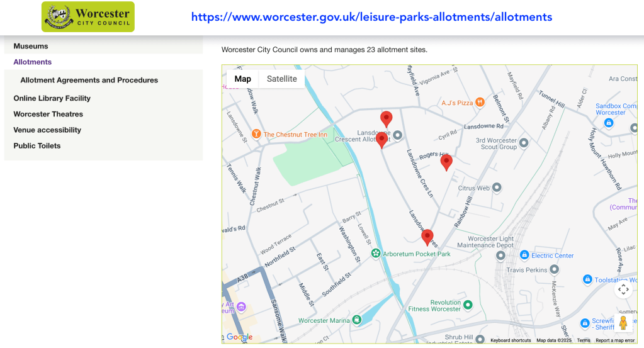The height and width of the screenshot is (348, 644).
Task: Click the Electric Center shop icon
Action: (524, 255)
